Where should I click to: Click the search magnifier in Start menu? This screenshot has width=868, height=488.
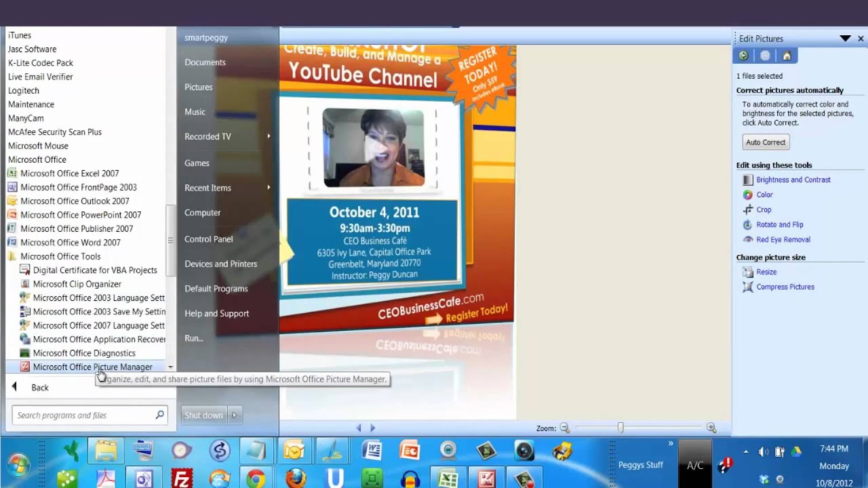coord(159,415)
